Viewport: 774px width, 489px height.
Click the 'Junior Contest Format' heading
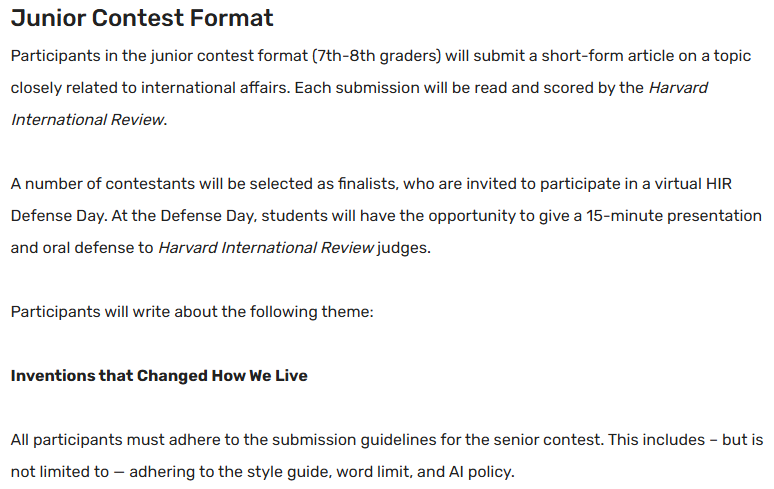pyautogui.click(x=142, y=19)
